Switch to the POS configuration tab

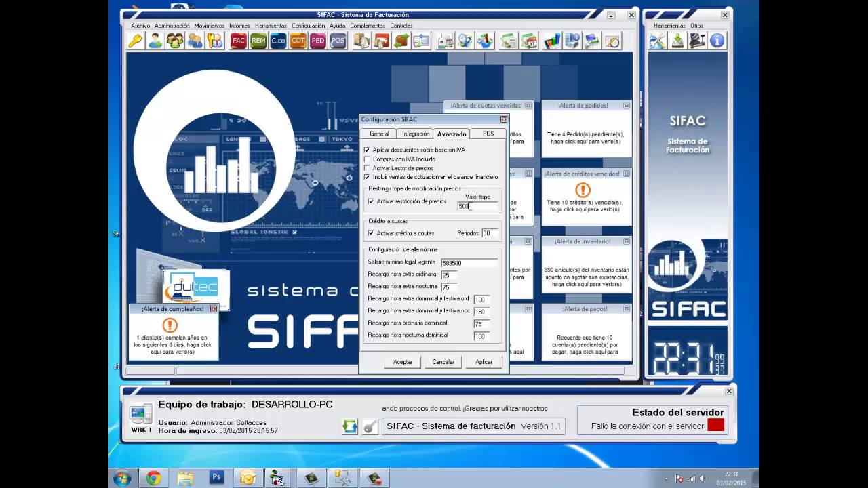(488, 134)
